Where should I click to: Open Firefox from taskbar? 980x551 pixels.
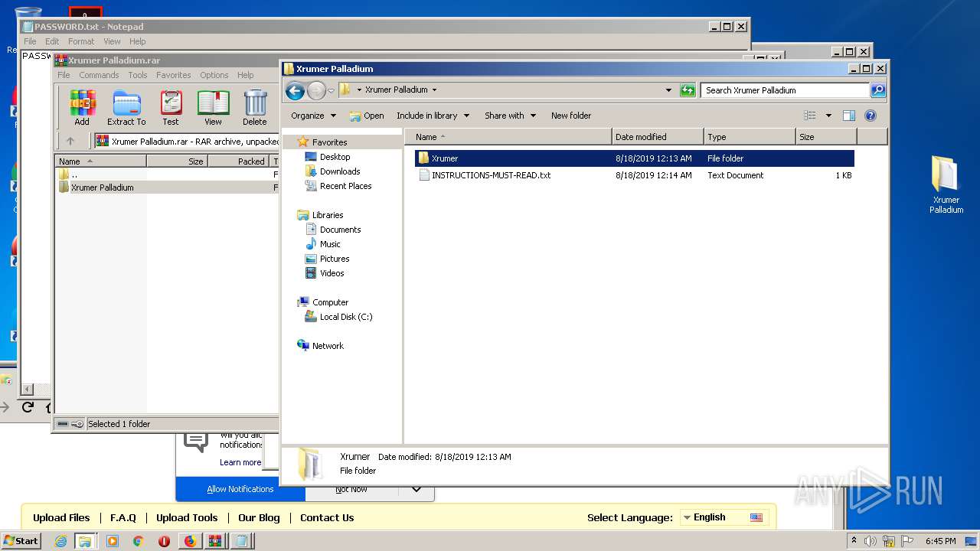coord(189,541)
